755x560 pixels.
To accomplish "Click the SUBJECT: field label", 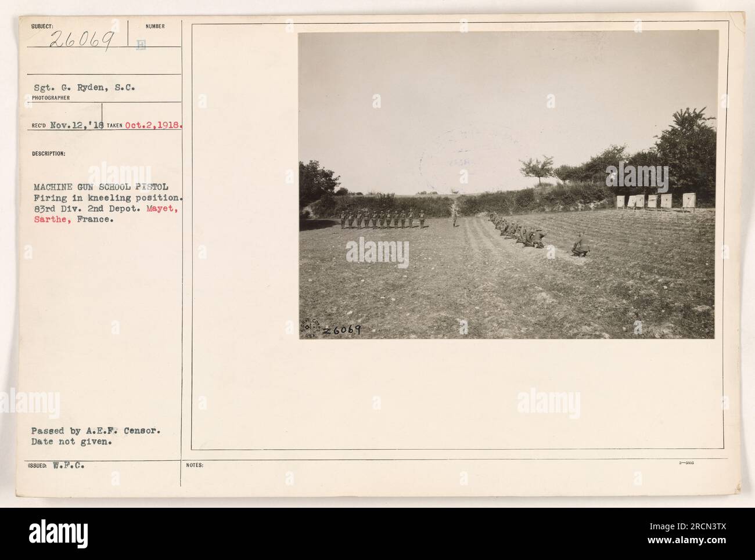I will click(43, 26).
